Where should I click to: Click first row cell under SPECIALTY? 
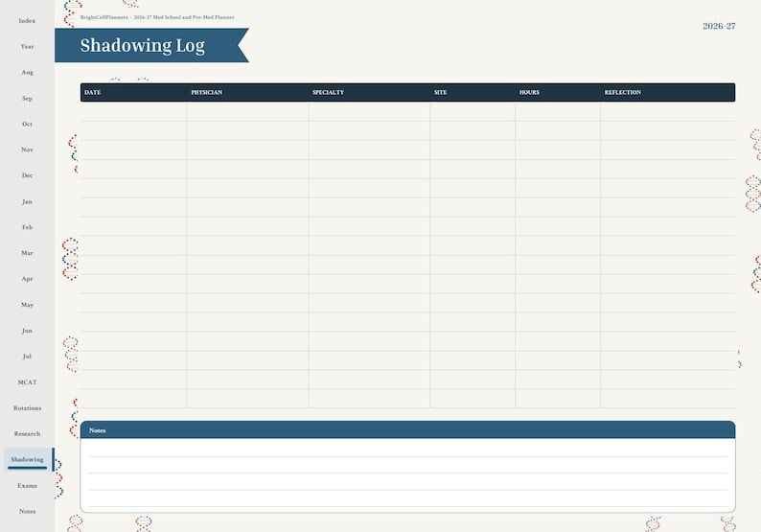click(369, 111)
